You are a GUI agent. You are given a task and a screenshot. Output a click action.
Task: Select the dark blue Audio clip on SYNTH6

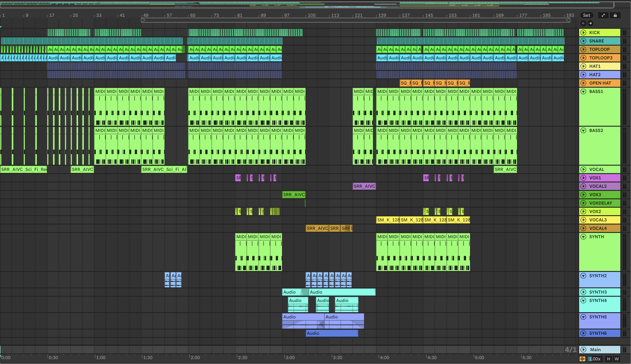[332, 333]
